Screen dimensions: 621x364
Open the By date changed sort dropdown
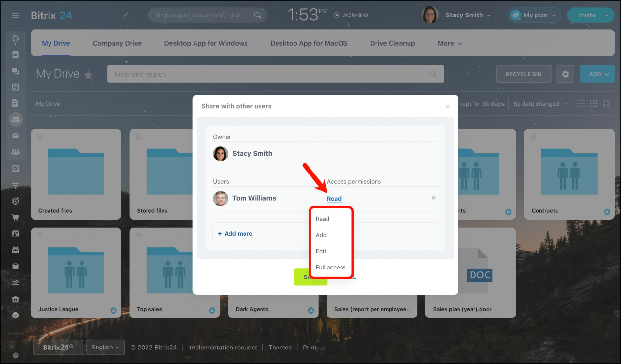pos(540,104)
